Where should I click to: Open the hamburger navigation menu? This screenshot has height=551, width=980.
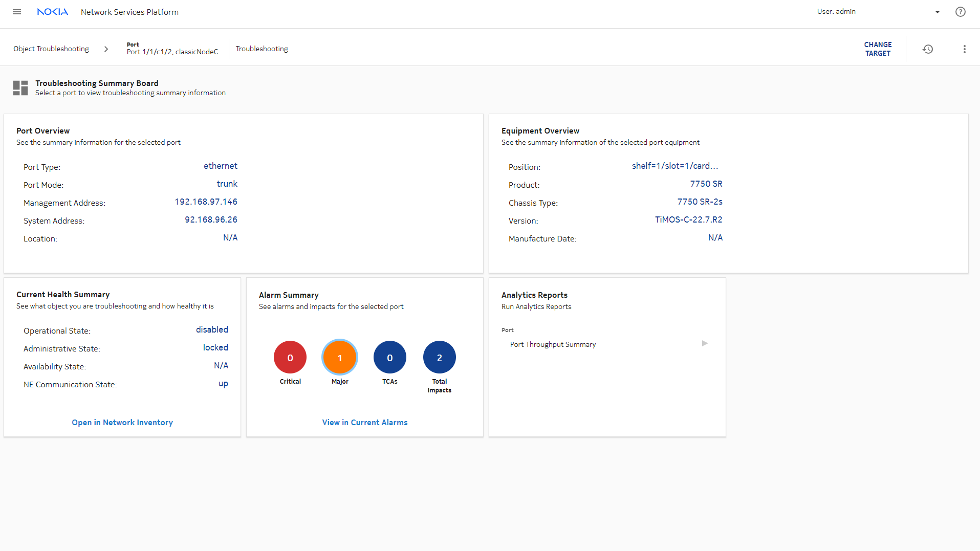click(17, 12)
